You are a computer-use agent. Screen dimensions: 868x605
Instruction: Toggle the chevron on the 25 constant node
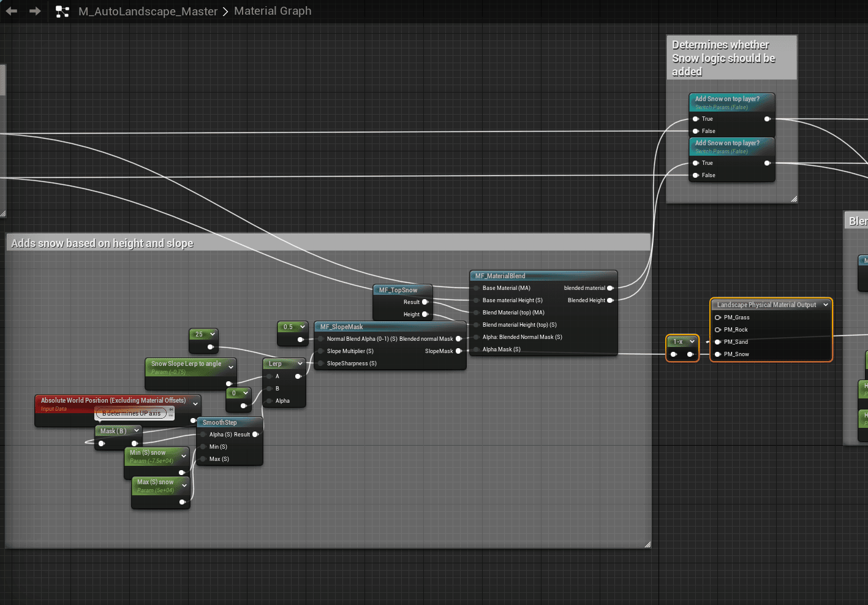pos(213,335)
